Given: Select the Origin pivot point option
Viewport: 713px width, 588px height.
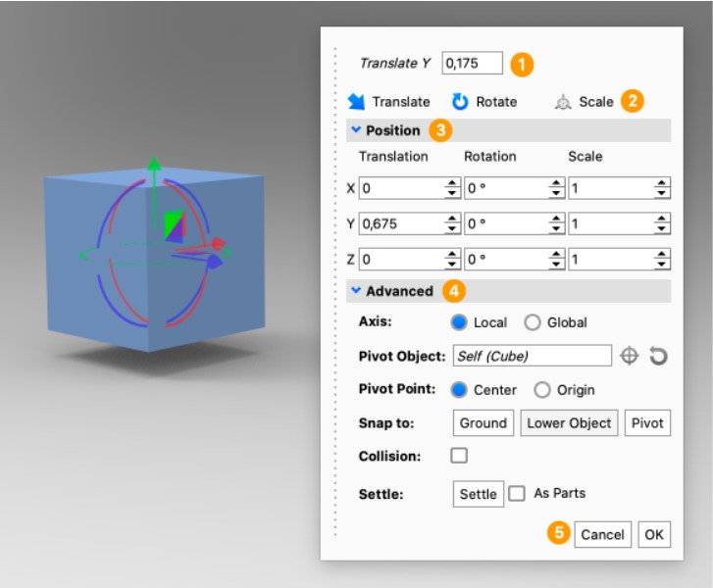Looking at the screenshot, I should point(542,390).
